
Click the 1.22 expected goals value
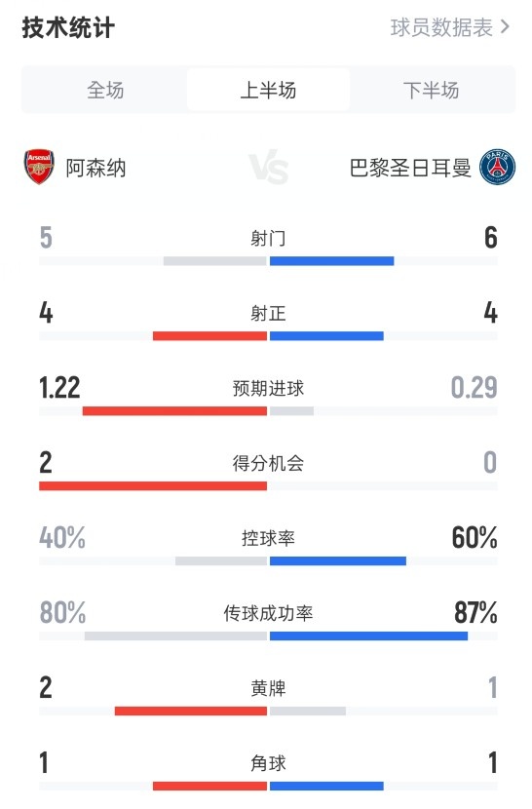point(59,388)
